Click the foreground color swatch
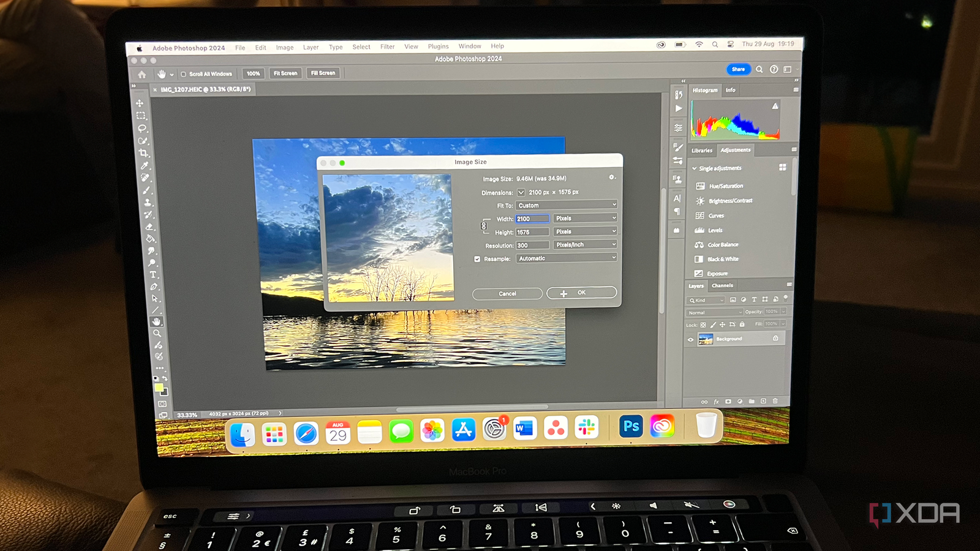This screenshot has width=980, height=551. [159, 388]
